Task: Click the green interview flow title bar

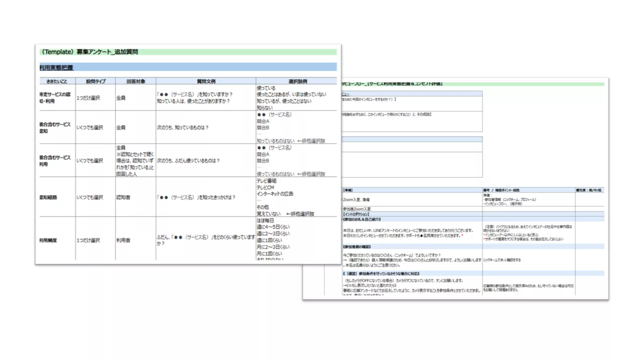Action: tap(473, 84)
